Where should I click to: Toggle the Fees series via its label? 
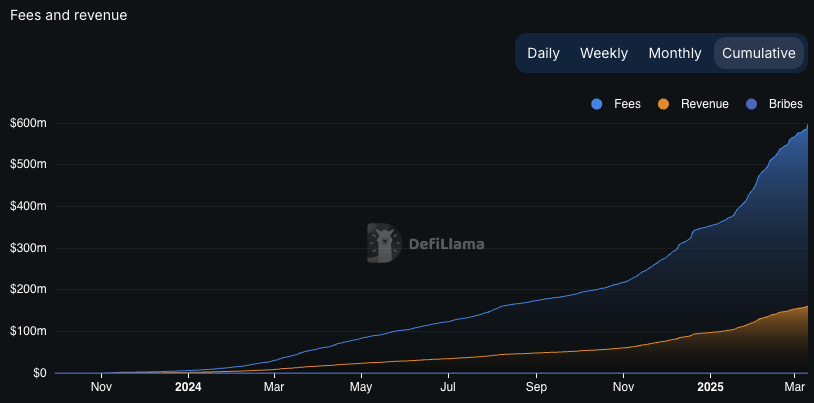pos(627,104)
